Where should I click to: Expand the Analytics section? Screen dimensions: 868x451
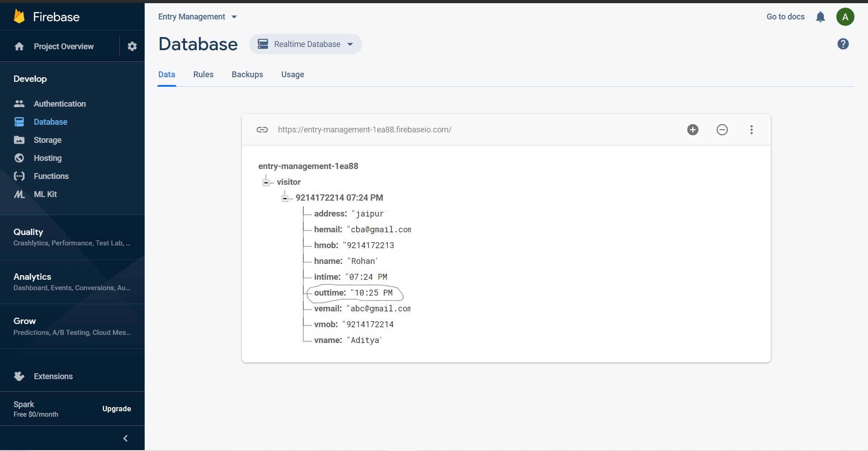click(x=72, y=282)
